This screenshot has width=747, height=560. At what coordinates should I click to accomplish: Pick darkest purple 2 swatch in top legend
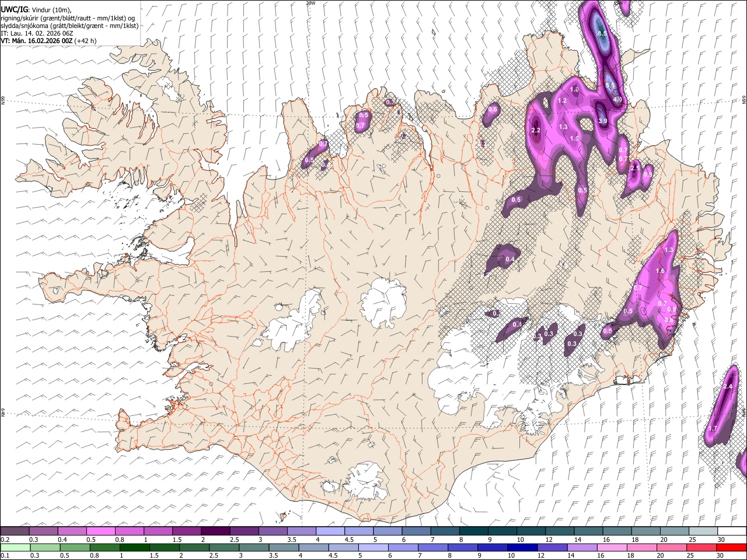point(215,531)
